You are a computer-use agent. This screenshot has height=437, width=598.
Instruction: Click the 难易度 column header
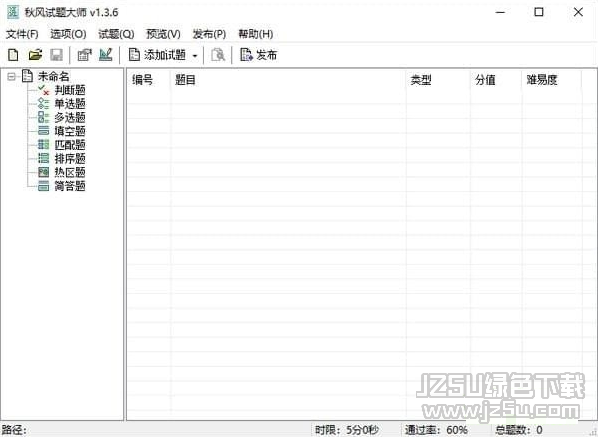552,80
